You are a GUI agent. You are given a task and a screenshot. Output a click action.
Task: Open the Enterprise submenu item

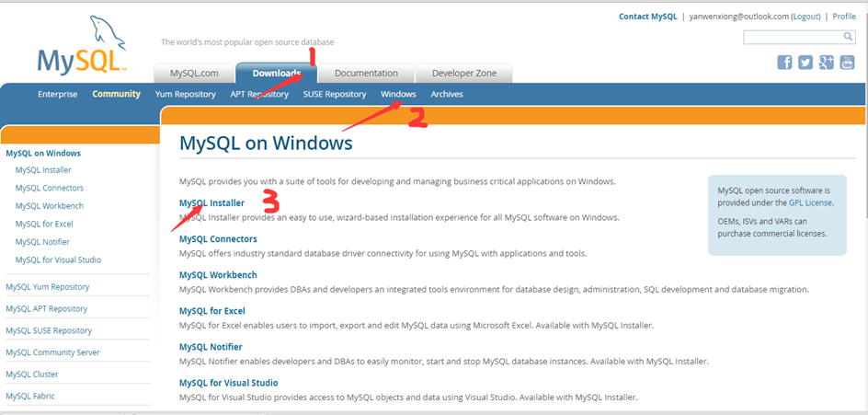pos(58,94)
